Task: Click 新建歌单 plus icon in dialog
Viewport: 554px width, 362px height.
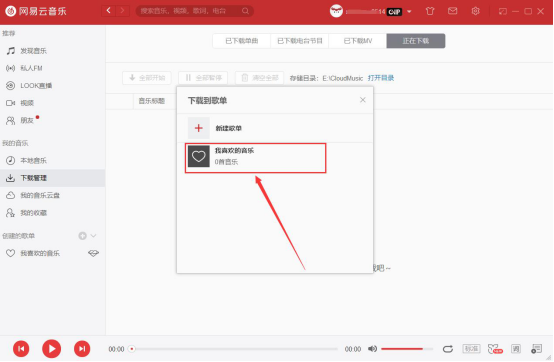Action: coord(199,128)
